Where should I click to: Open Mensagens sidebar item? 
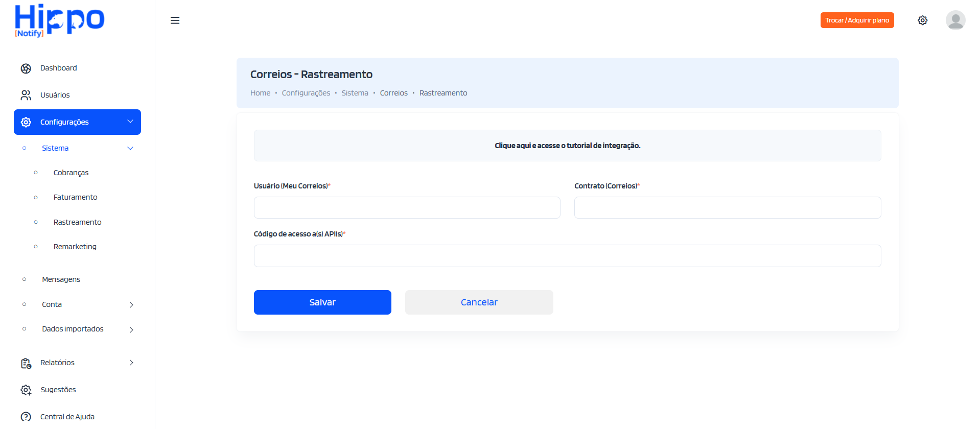coord(61,279)
